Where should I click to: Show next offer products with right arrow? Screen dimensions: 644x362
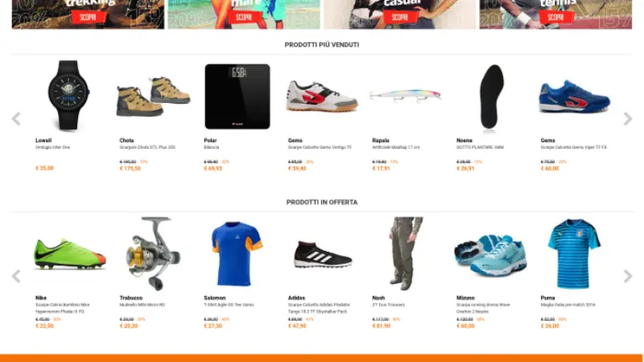click(x=628, y=276)
